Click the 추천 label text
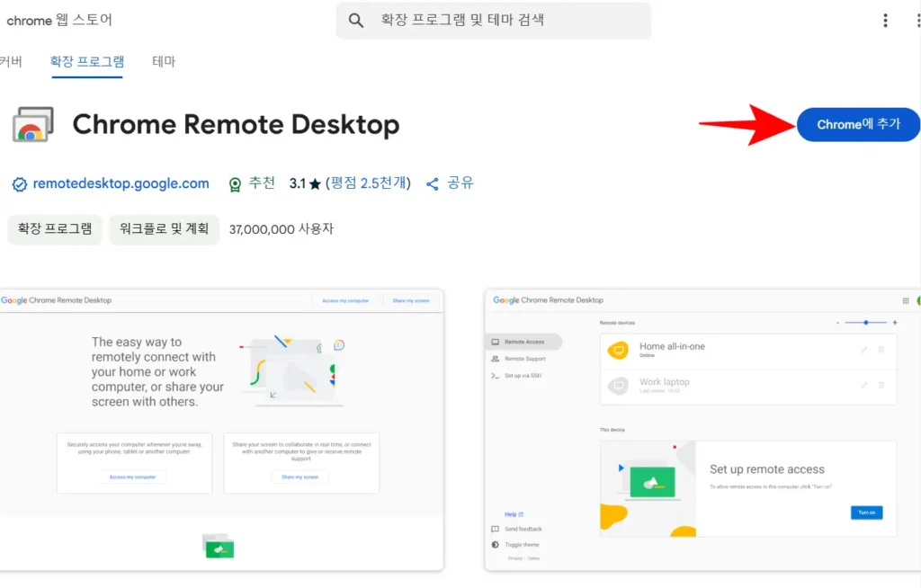Viewport: 921px width, 588px height. (x=262, y=183)
